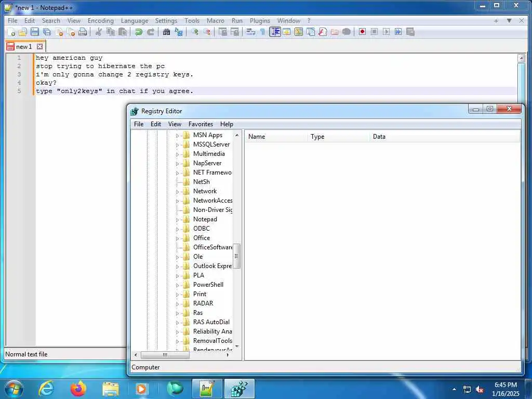Undo the last edit with the green arrow

(x=138, y=32)
